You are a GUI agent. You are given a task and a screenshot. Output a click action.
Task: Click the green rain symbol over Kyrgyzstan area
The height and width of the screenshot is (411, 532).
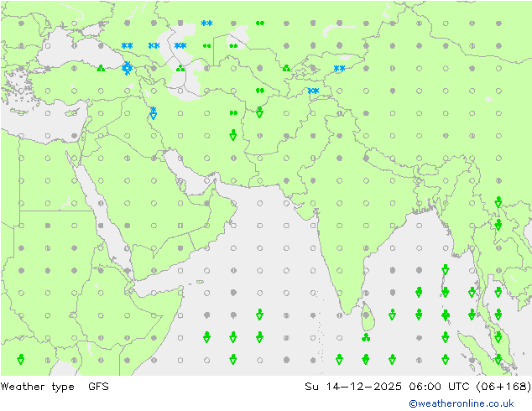pos(286,68)
